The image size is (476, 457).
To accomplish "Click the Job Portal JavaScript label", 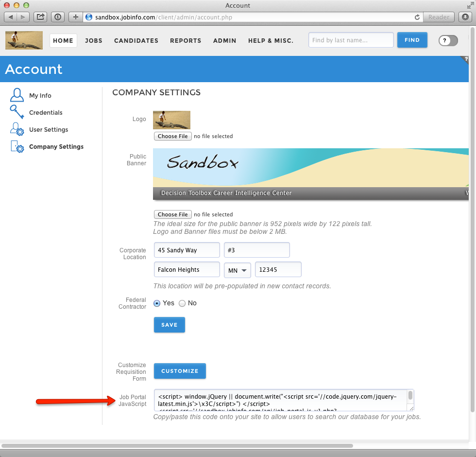I will tap(132, 401).
